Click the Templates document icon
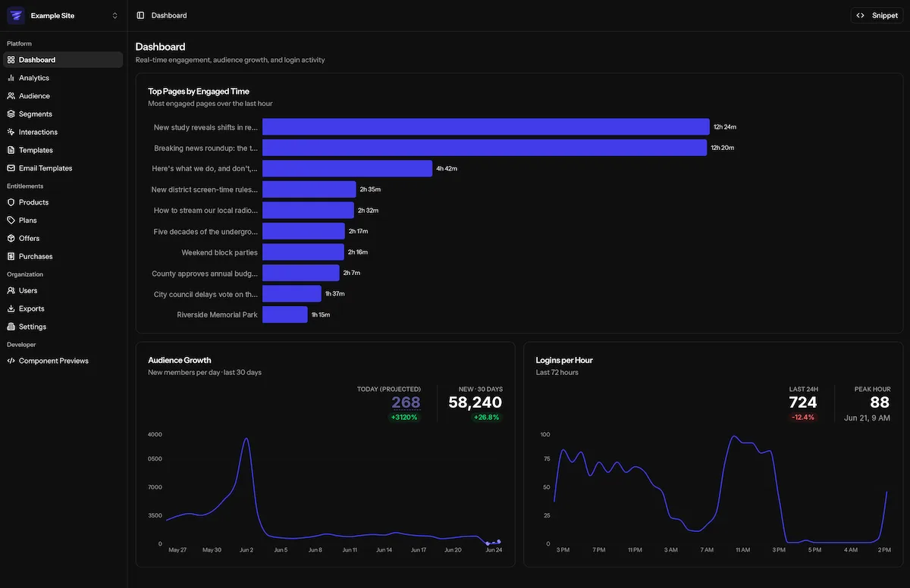The height and width of the screenshot is (588, 910). click(11, 150)
